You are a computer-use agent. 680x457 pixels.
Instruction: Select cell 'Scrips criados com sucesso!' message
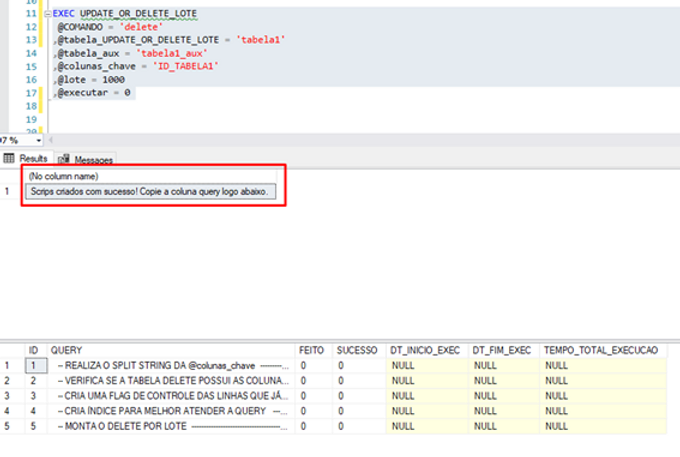[x=150, y=192]
